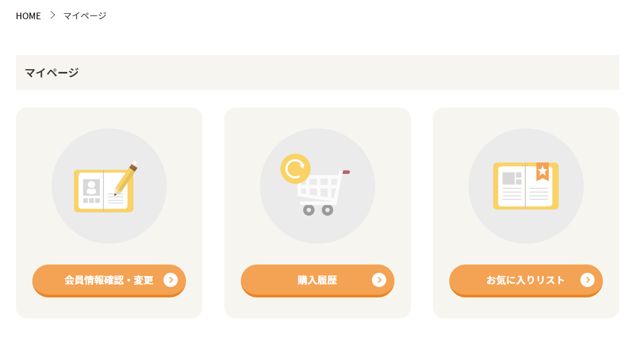The width and height of the screenshot is (644, 343).
Task: Click the right card panel for favorites
Action: 526,213
